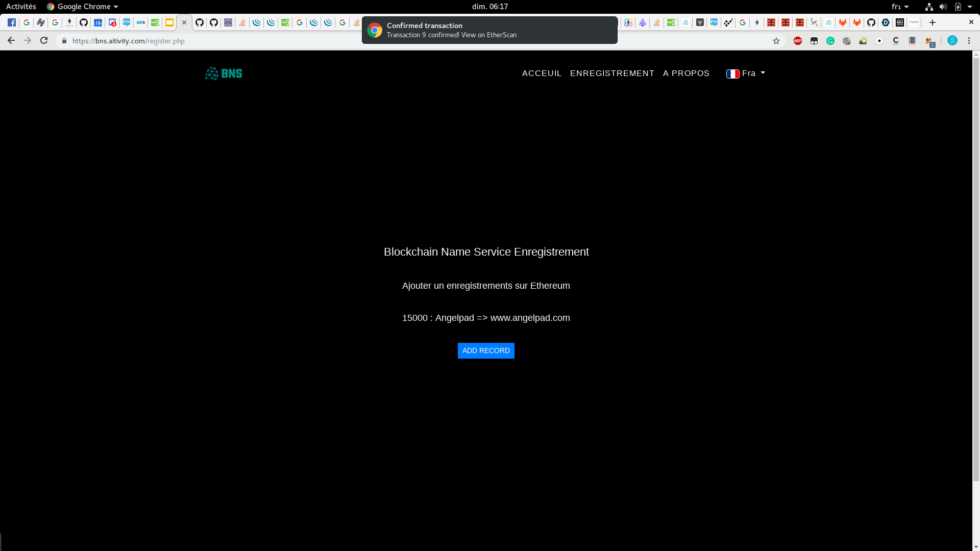
Task: Open the Chrome profile avatar
Action: [x=952, y=41]
